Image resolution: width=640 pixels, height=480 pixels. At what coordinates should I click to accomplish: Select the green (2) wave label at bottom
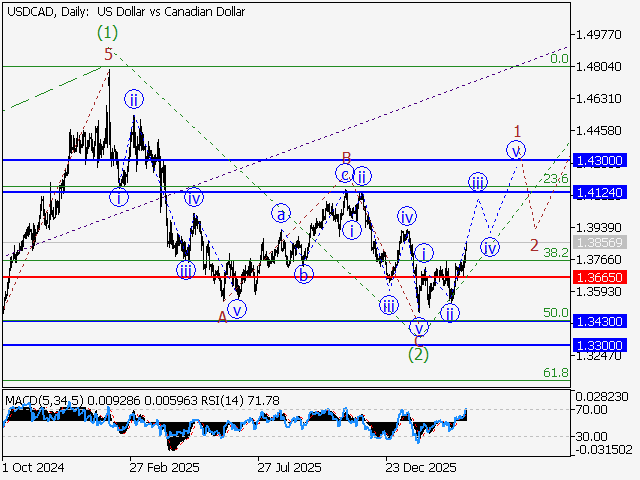(x=420, y=353)
